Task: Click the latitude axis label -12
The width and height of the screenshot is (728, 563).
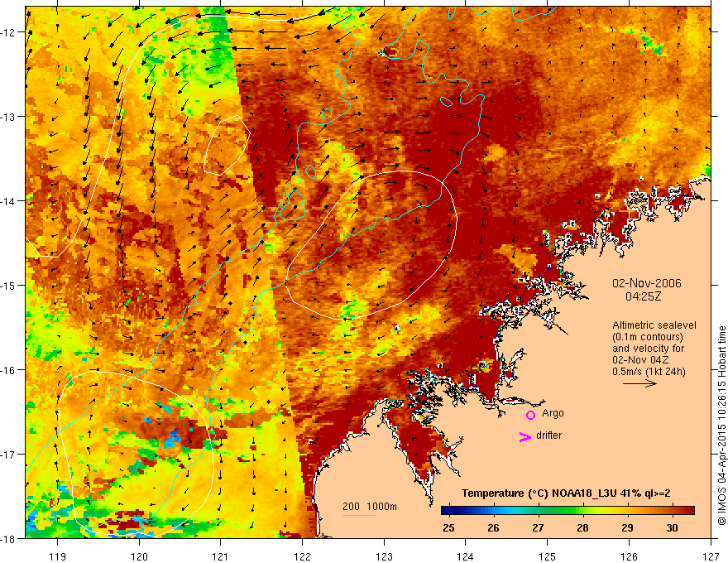Action: click(x=8, y=32)
